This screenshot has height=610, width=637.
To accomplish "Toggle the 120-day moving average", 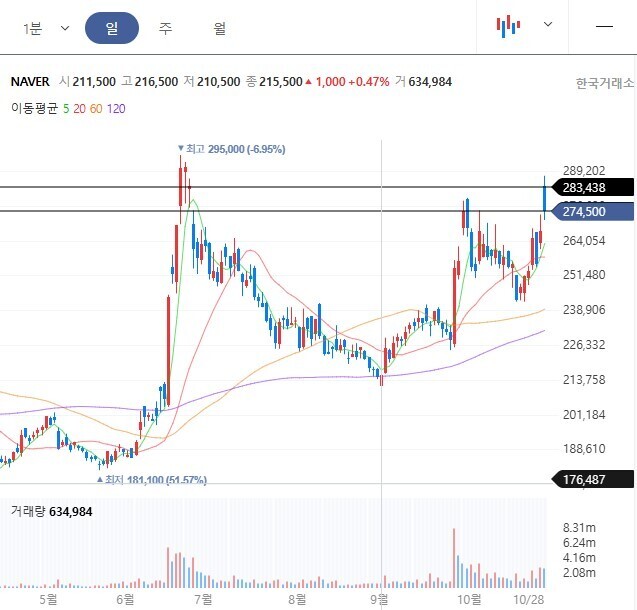I will (x=116, y=108).
